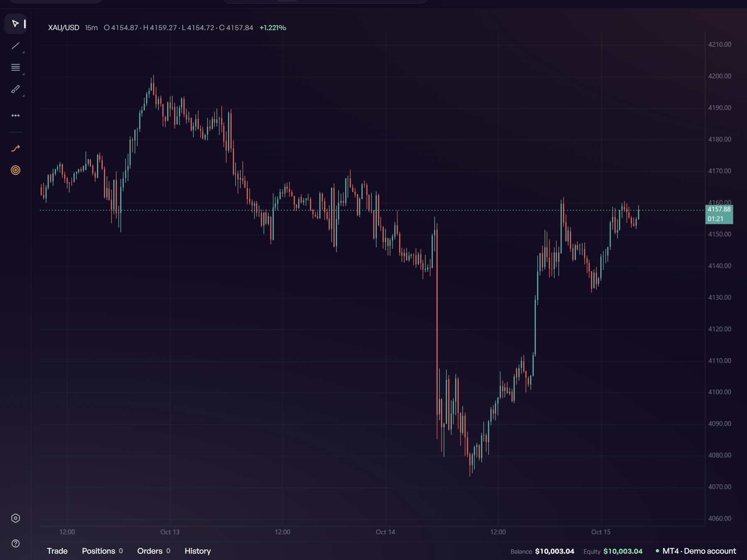Click the 4200.00 price axis label
This screenshot has height=560, width=747.
(720, 76)
